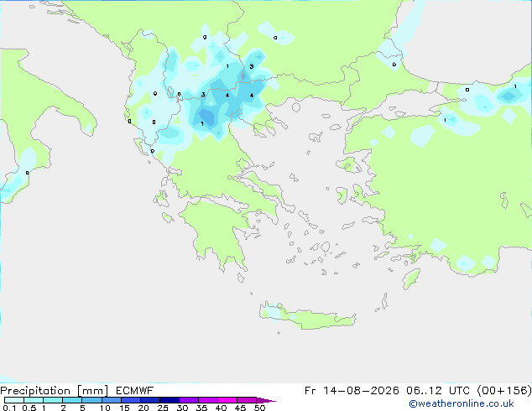This screenshot has width=532, height=411.
Task: Click the 20–25 mm legend color swatch
Action: point(150,400)
